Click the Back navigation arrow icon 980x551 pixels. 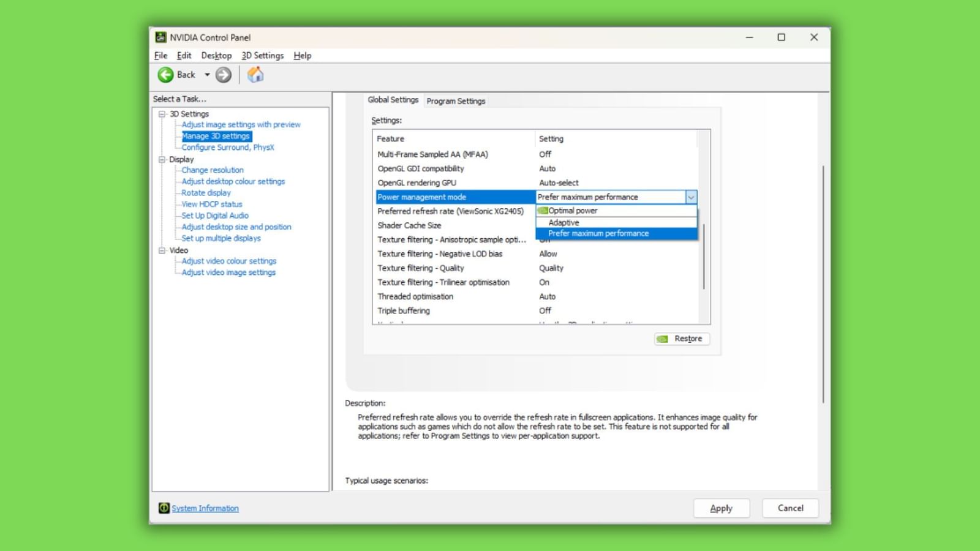[167, 75]
